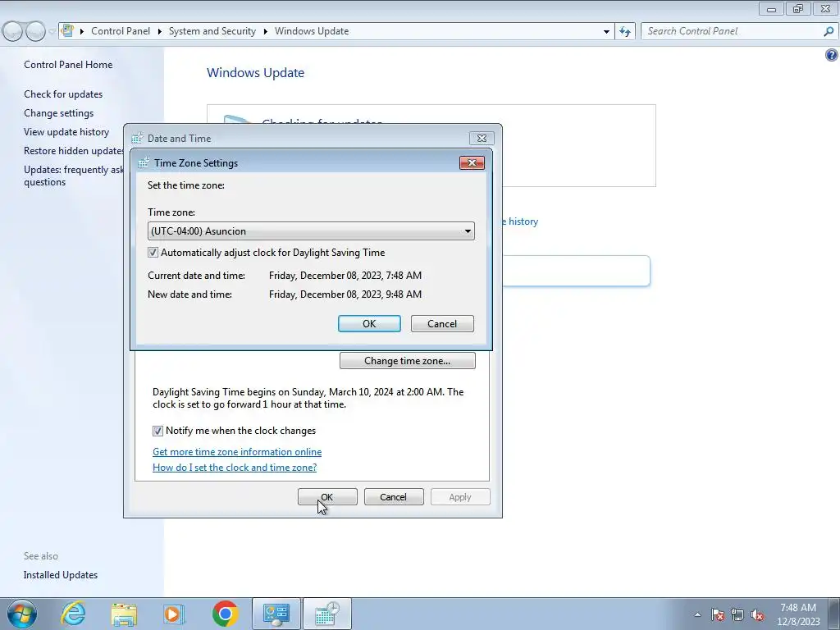Open Change settings link
This screenshot has width=840, height=630.
click(x=59, y=113)
